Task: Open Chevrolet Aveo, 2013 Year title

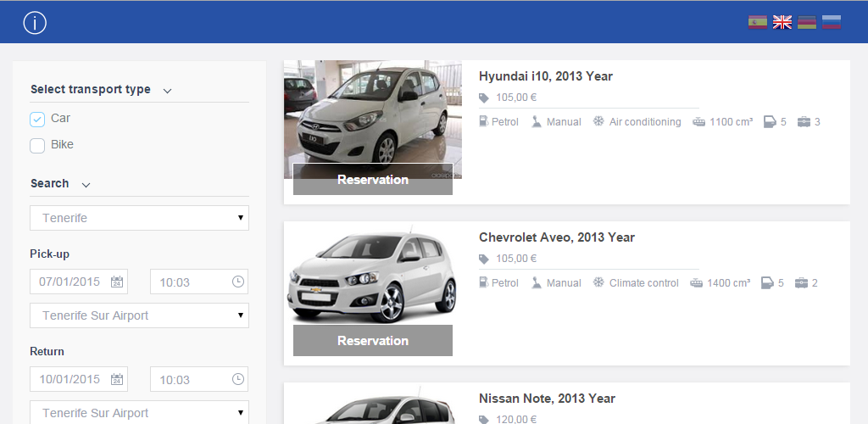Action: coord(557,237)
